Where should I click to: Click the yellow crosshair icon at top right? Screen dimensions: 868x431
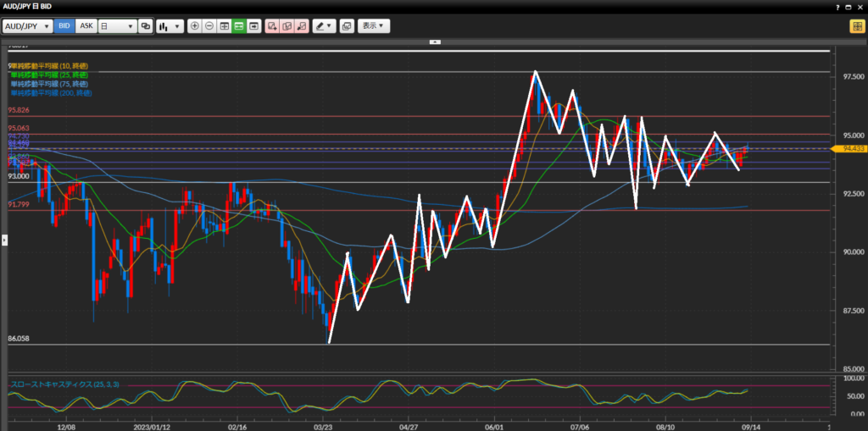[856, 26]
